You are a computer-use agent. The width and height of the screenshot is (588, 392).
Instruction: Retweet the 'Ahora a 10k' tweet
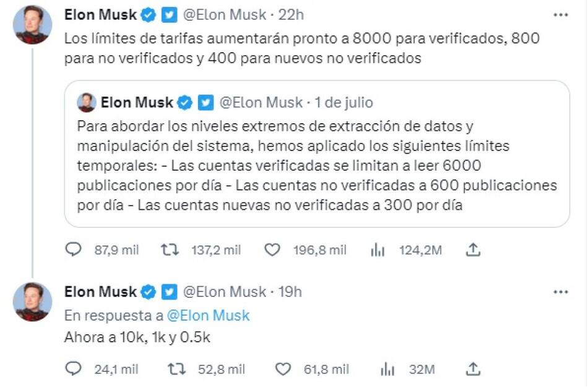coord(177,369)
